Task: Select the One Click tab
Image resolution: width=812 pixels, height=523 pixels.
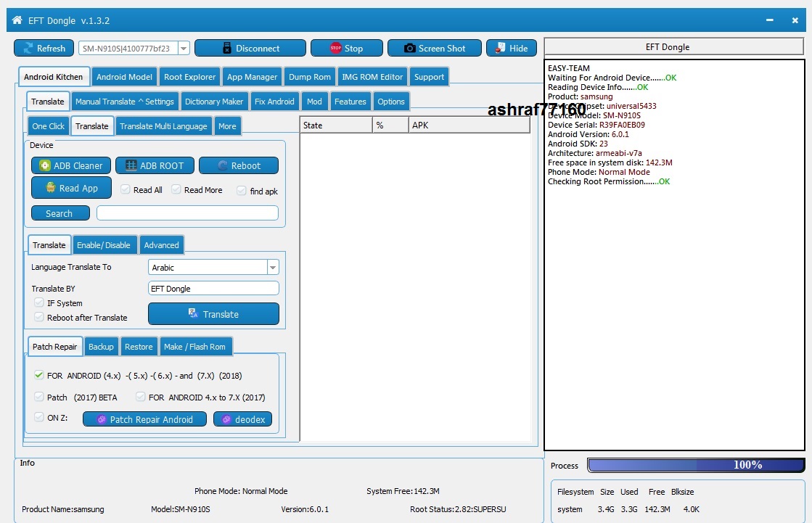Action: 48,125
